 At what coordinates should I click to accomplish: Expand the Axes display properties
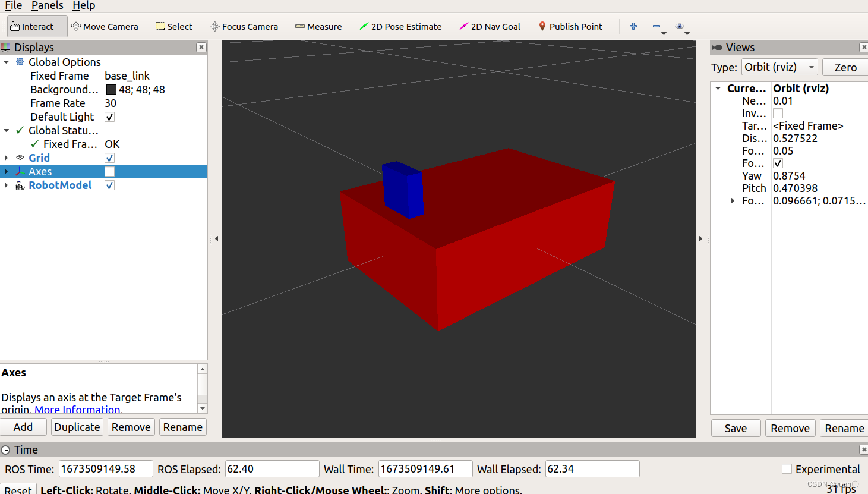tap(7, 171)
